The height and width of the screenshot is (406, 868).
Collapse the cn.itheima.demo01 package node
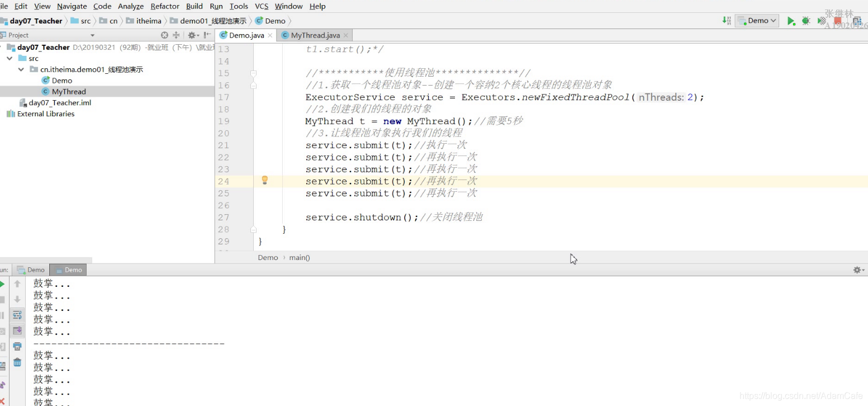[x=21, y=69]
